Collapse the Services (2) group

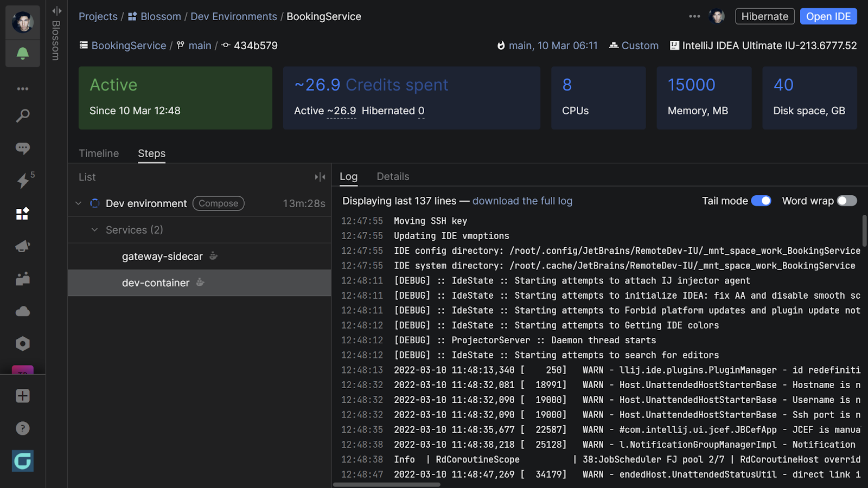point(94,230)
